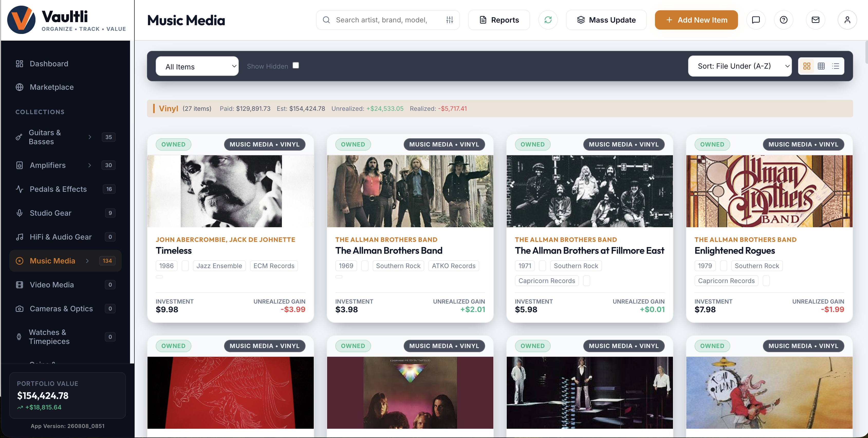Click the Reports button
Image resolution: width=868 pixels, height=438 pixels.
click(499, 20)
